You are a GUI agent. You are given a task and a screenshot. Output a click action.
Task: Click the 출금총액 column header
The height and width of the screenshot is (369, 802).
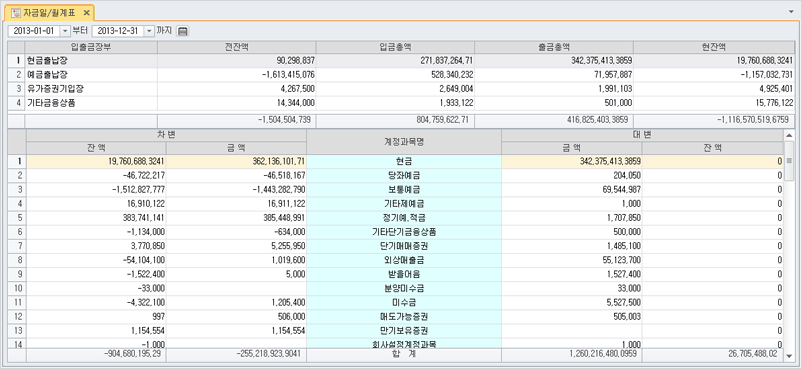pyautogui.click(x=554, y=47)
